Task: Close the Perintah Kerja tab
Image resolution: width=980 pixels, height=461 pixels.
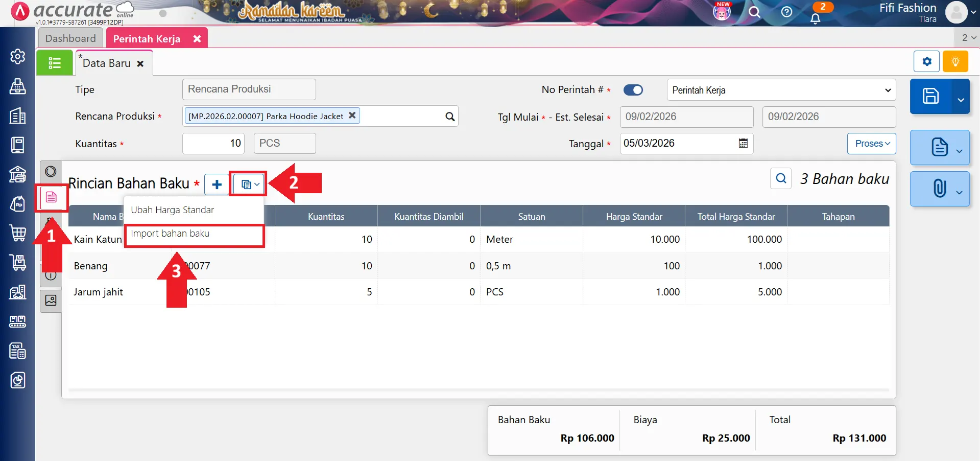Action: click(197, 39)
